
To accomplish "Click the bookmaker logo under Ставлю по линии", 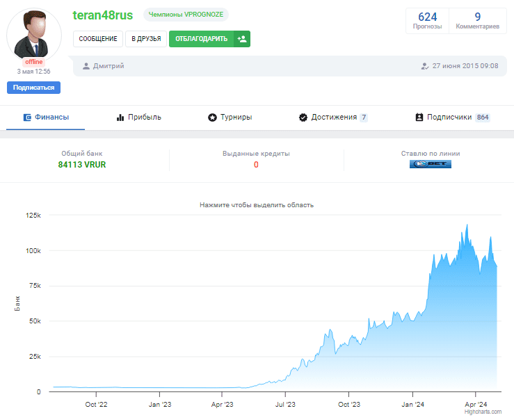I will (430, 164).
